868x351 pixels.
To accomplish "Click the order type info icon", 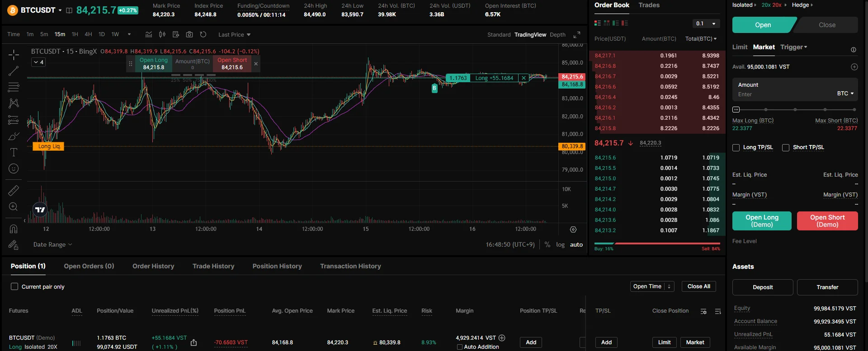I will click(x=854, y=50).
